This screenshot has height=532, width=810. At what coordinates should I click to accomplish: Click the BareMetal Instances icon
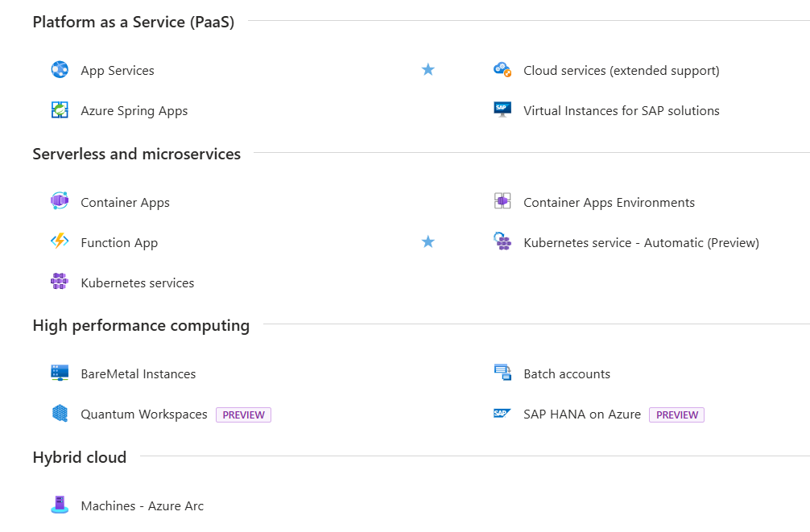(60, 373)
